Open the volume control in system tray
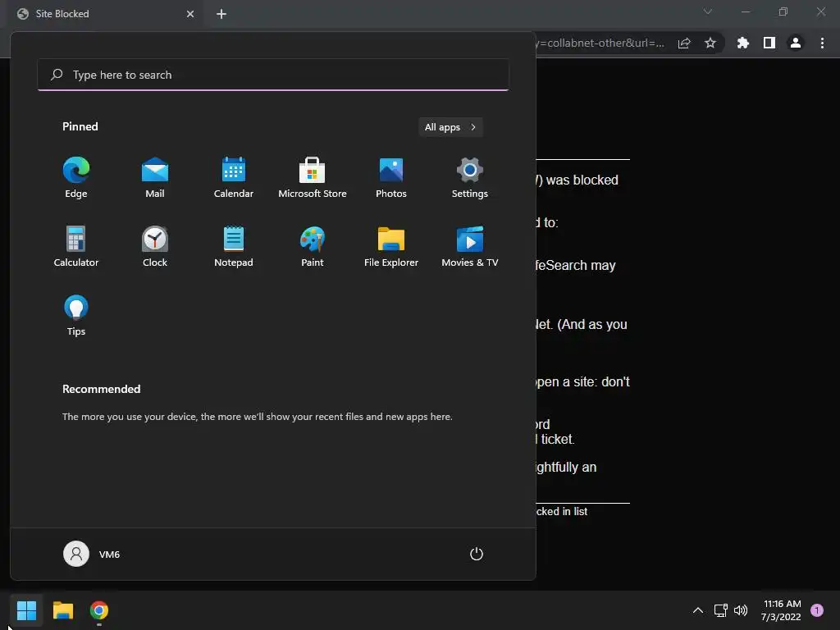This screenshot has height=630, width=840. click(x=741, y=610)
